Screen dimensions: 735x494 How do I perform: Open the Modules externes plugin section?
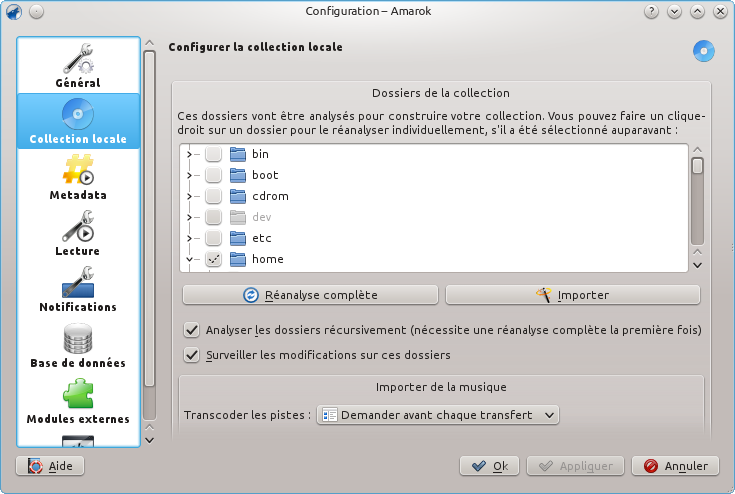[x=78, y=401]
